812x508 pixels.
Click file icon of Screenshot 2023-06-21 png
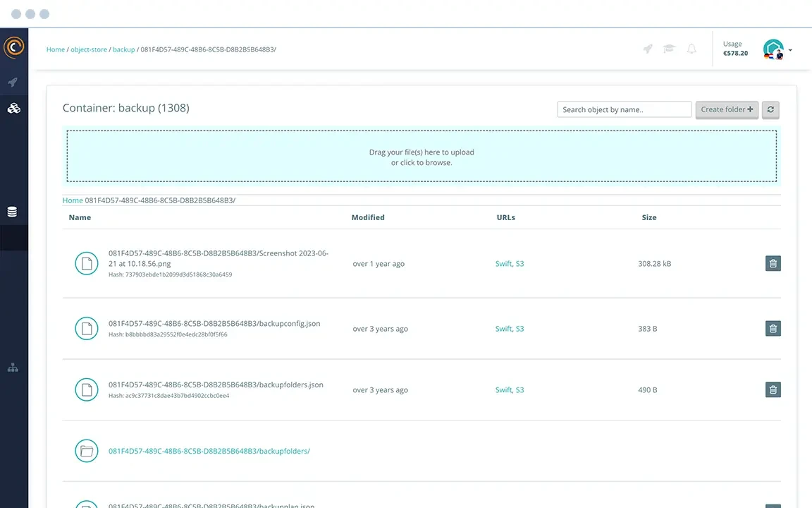pos(87,263)
